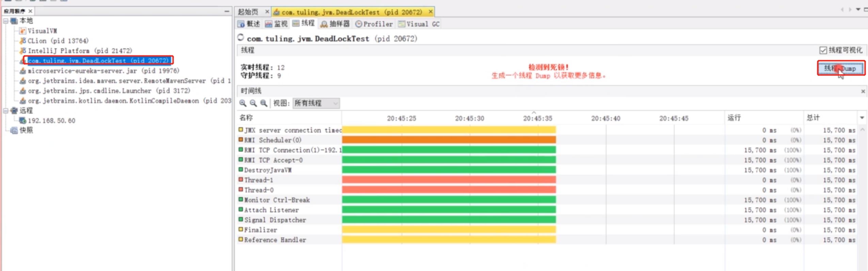The height and width of the screenshot is (271, 868).
Task: Click the Visual GC tab icon
Action: pyautogui.click(x=402, y=24)
